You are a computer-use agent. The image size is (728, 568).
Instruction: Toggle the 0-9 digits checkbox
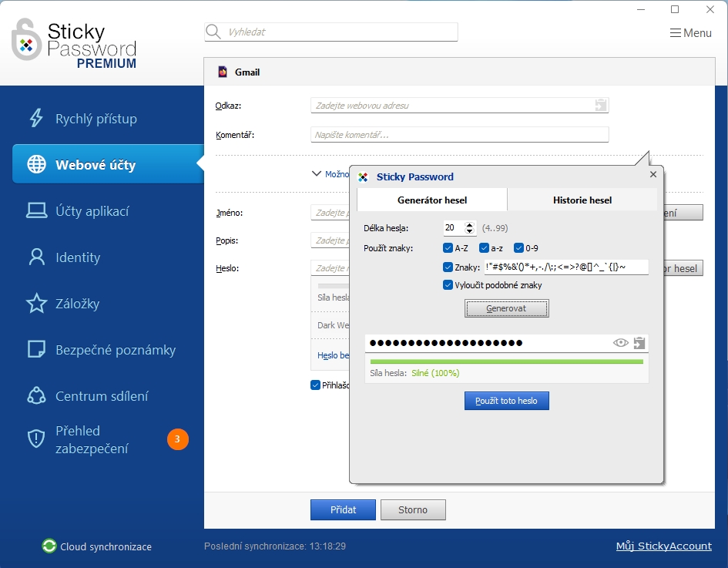(518, 248)
